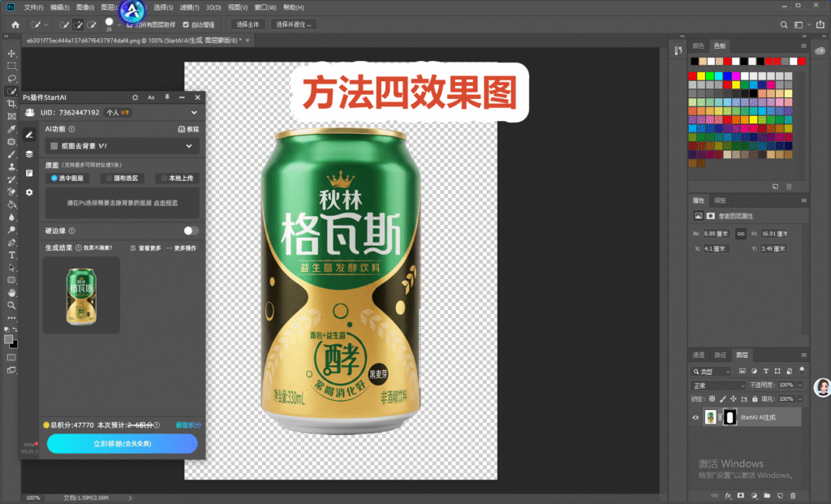Image resolution: width=831 pixels, height=504 pixels.
Task: Open the 获取积分 link
Action: [188, 425]
